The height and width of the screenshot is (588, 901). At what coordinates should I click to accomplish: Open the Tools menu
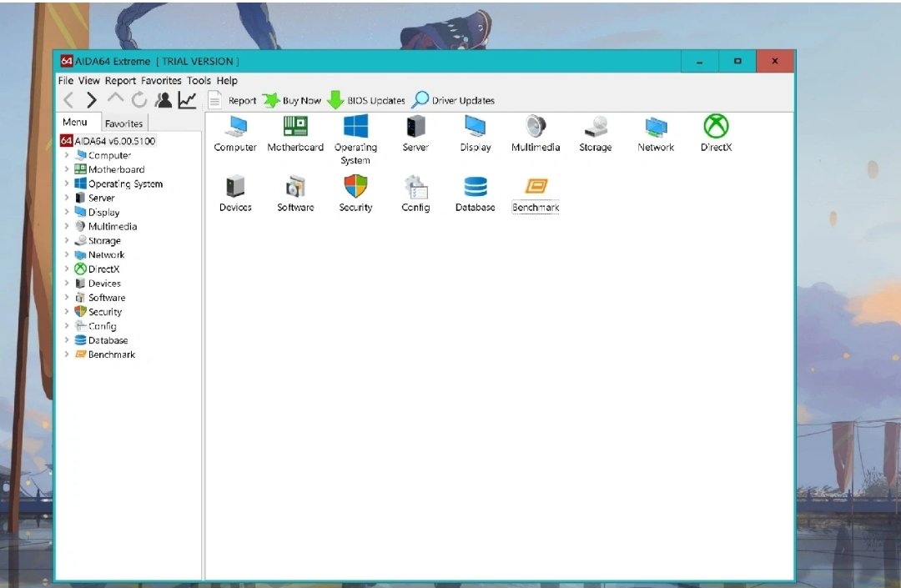[199, 81]
